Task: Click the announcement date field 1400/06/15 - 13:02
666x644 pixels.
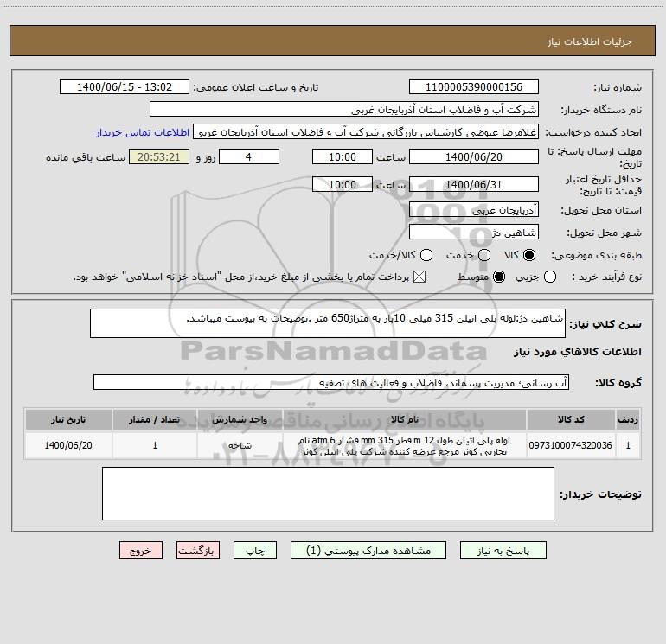Action: [125, 87]
